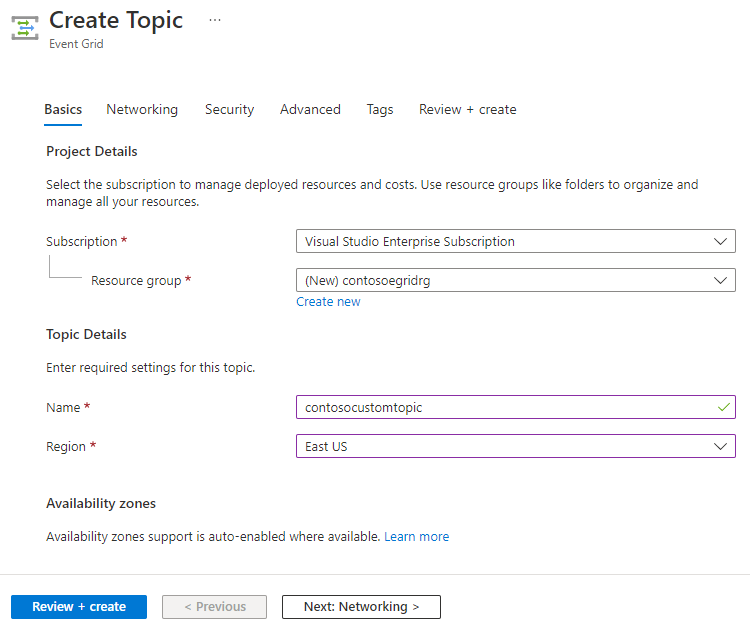
Task: Click the Create Topic page title
Action: [116, 20]
